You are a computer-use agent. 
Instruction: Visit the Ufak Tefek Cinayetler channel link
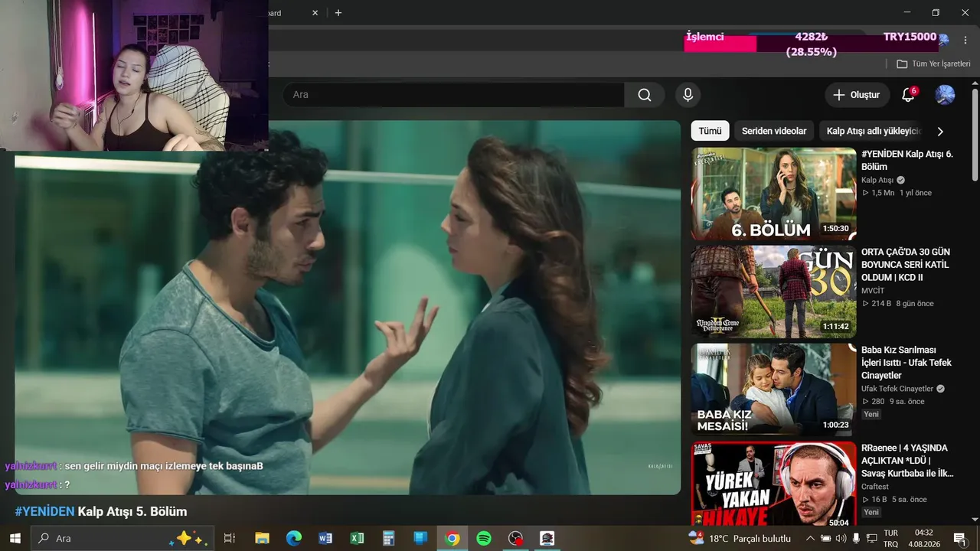[897, 388]
